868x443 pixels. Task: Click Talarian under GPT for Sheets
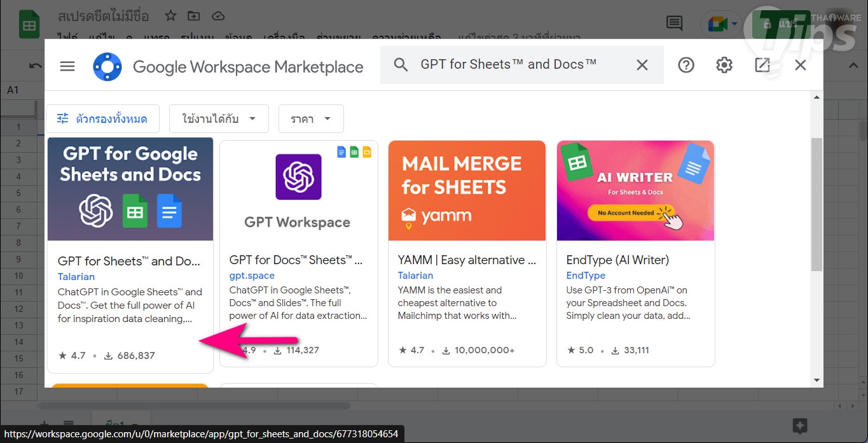tap(76, 277)
